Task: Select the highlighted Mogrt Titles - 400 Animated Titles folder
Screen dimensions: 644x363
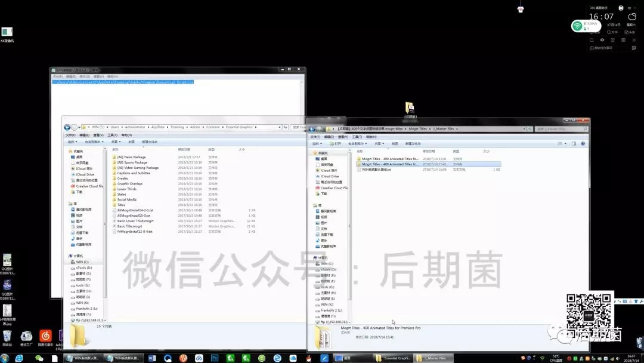Action: pos(428,164)
